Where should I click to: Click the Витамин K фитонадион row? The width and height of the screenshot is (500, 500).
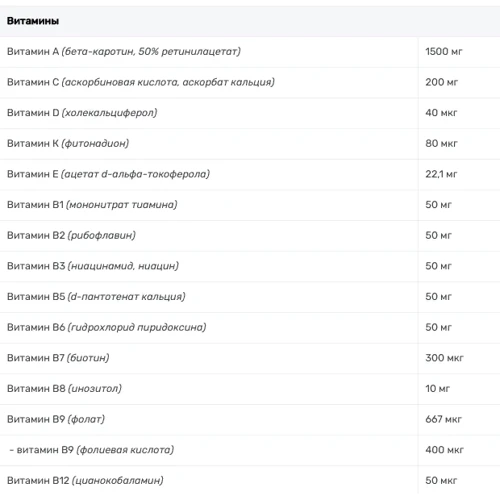(250, 144)
